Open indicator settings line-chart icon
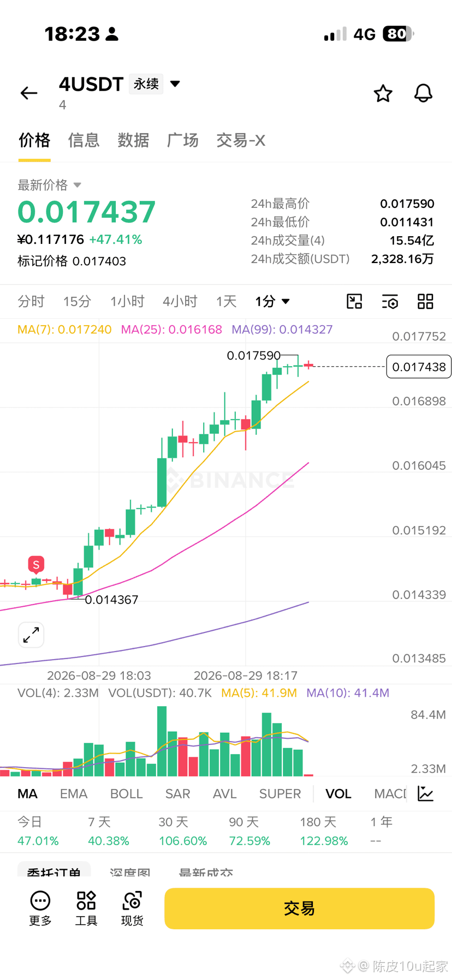 coord(425,793)
